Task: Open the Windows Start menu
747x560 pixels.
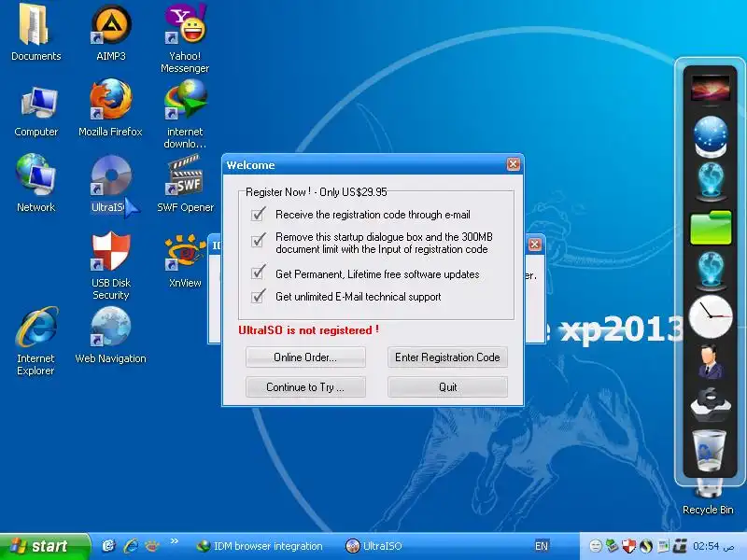Action: 45,546
